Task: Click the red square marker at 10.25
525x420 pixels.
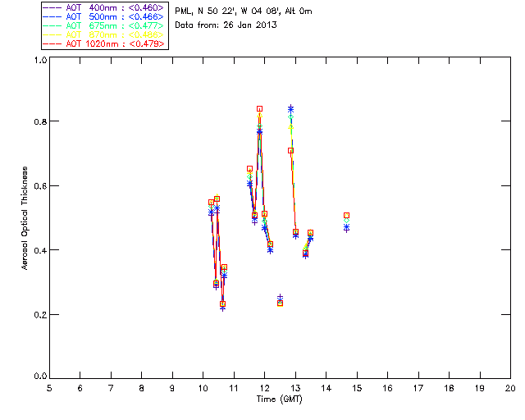Action: (x=211, y=203)
